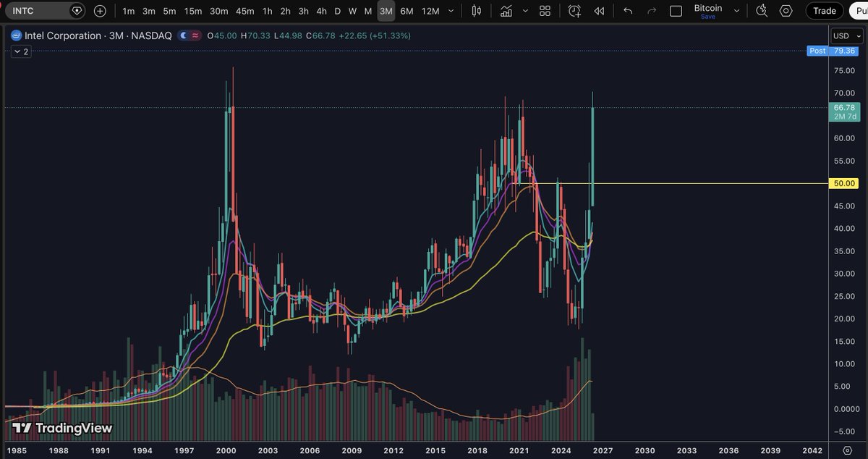Screen dimensions: 868x459
Task: Click the 2024 label on time axis
Action: (561, 450)
